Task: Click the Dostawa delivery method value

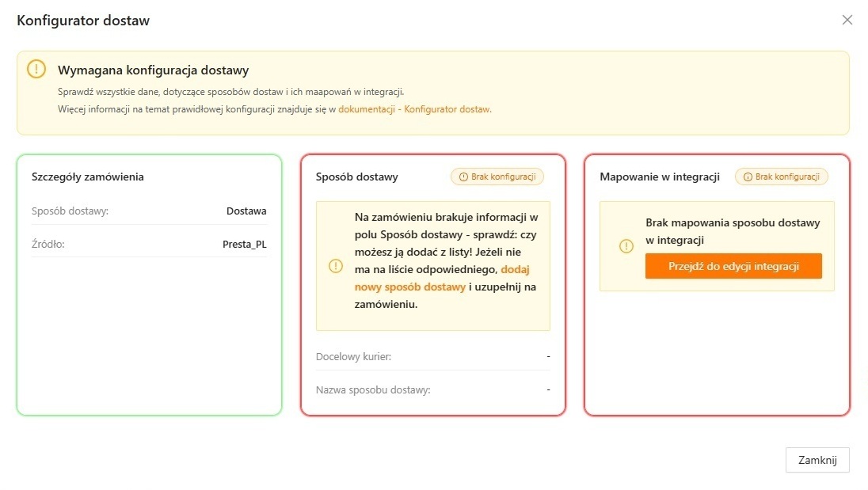Action: (246, 211)
